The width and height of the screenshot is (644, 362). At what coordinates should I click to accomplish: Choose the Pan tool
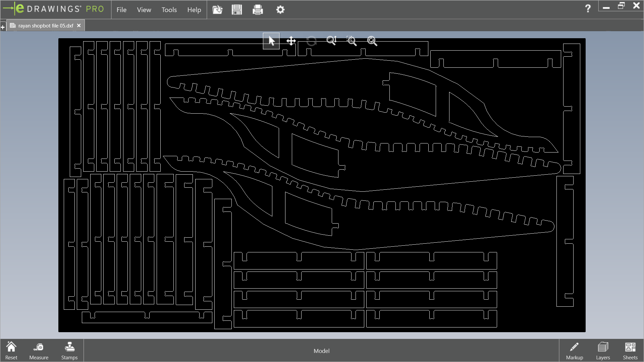coord(291,41)
